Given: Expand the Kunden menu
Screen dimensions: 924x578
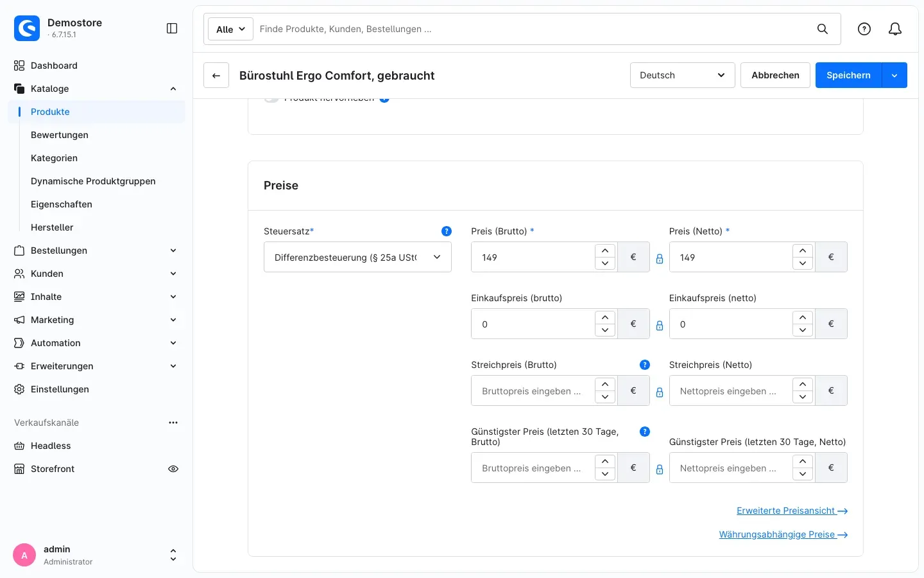Looking at the screenshot, I should point(173,274).
